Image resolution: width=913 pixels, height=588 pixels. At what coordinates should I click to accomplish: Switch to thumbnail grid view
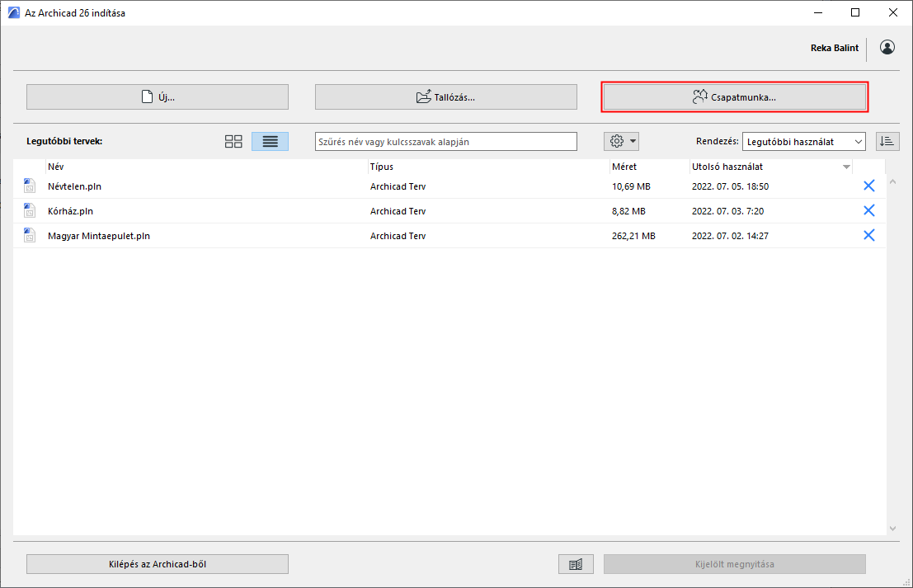click(233, 142)
